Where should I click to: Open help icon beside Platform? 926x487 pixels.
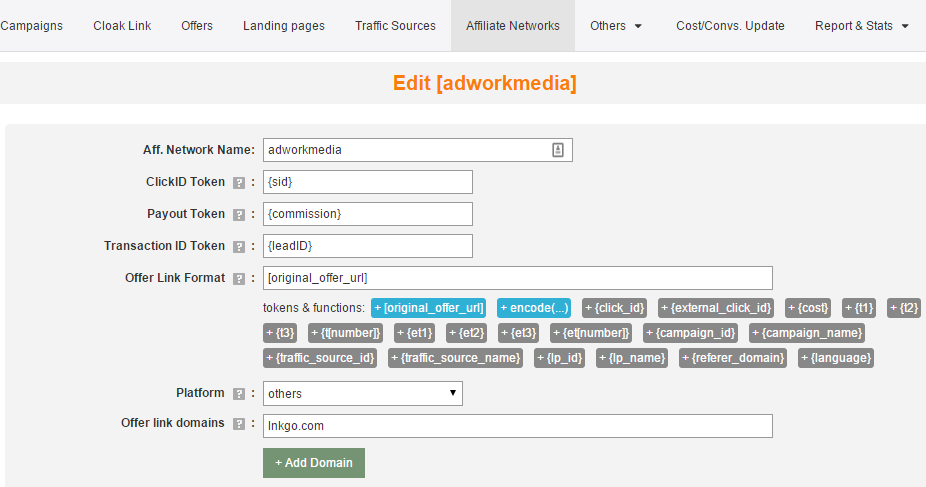pyautogui.click(x=239, y=394)
